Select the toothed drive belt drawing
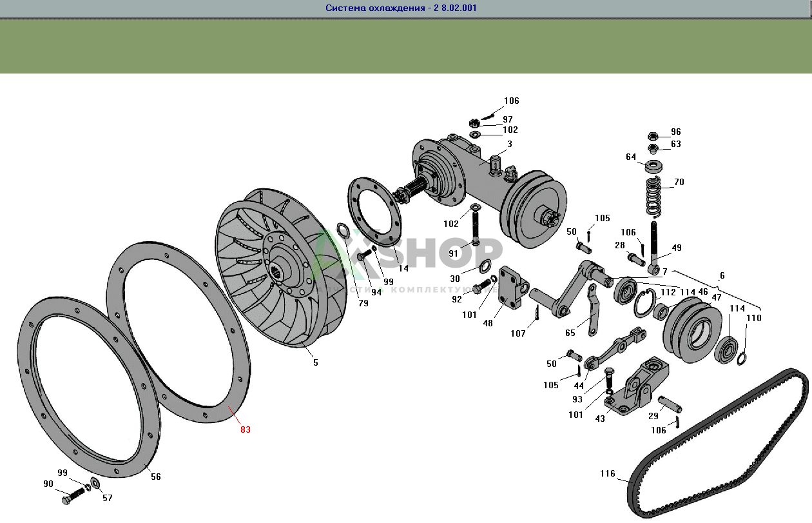The image size is (812, 523). click(x=715, y=445)
